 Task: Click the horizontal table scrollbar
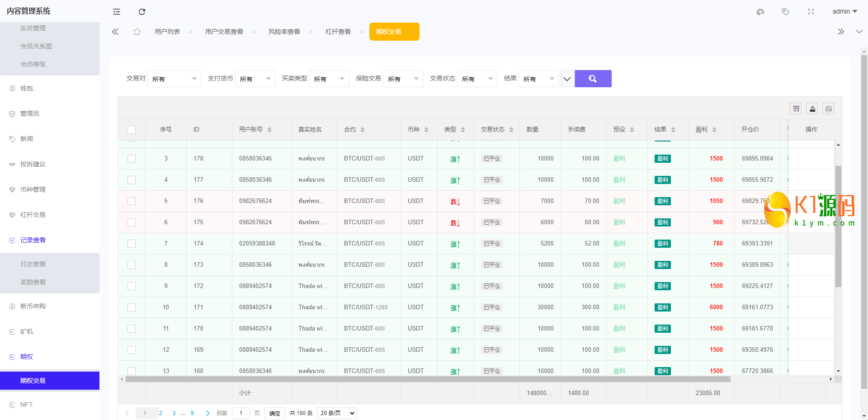tap(427, 379)
